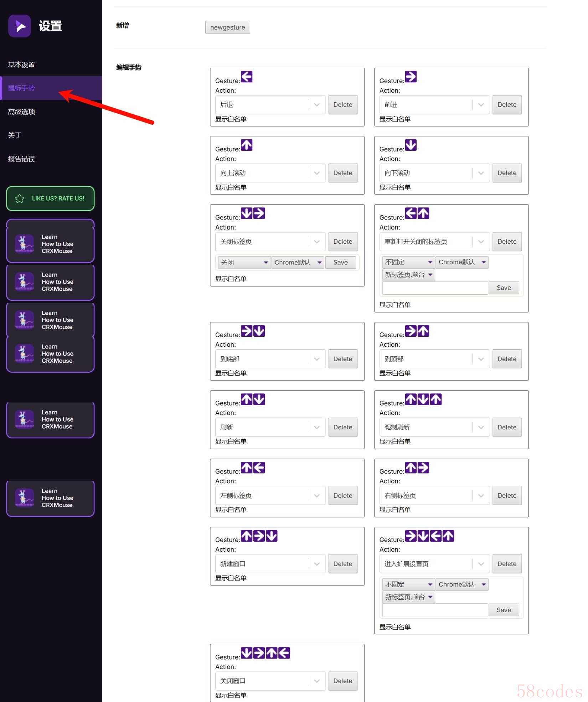This screenshot has width=588, height=702.
Task: Click 显示白名单 under the 到顶部 gesture
Action: click(x=395, y=373)
